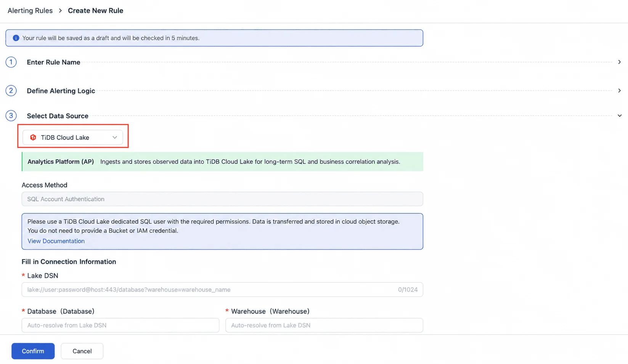
Task: Click step 1 circle for Enter Rule Name
Action: click(x=11, y=62)
